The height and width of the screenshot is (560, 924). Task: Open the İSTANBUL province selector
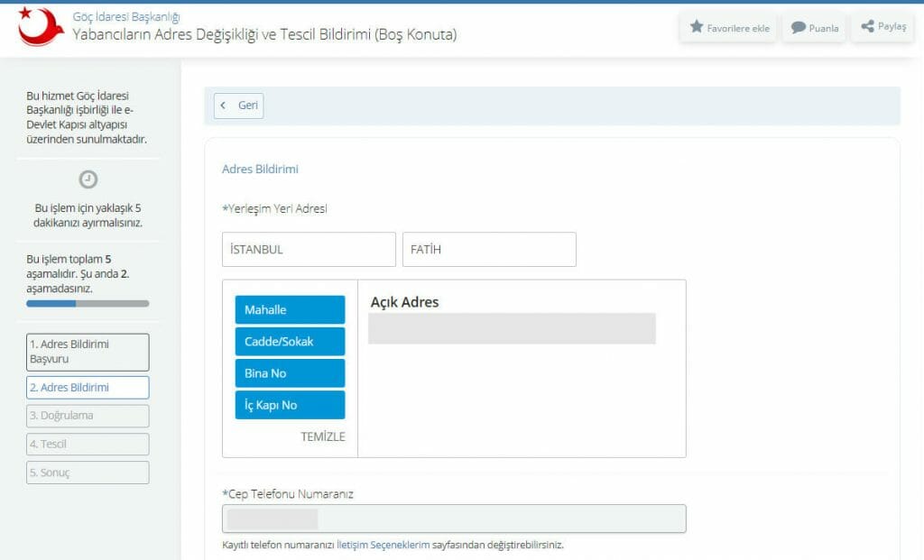[x=309, y=250]
